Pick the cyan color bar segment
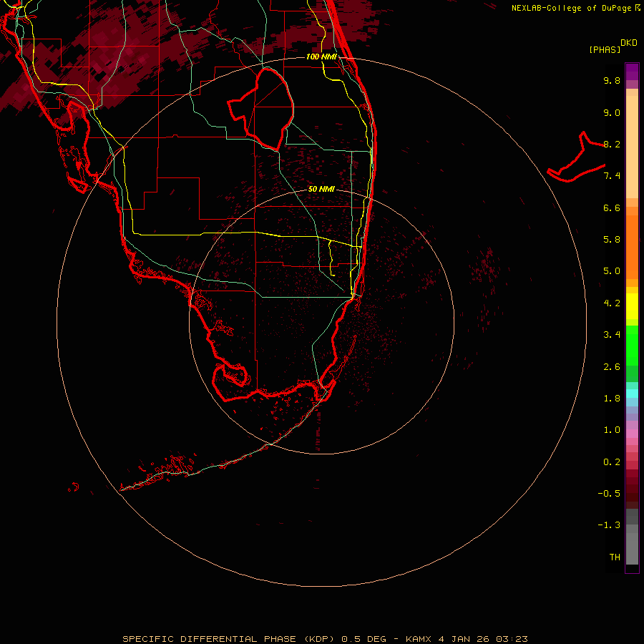The image size is (644, 644). 632,394
